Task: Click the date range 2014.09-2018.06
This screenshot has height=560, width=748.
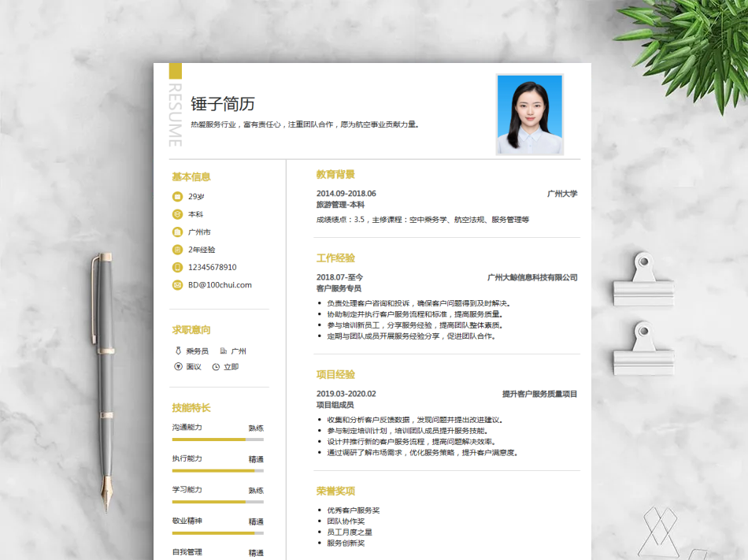Action: point(346,194)
